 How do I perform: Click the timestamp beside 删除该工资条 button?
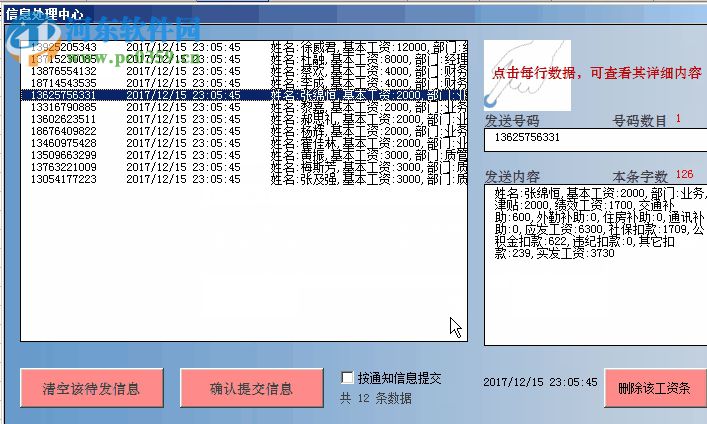(540, 383)
